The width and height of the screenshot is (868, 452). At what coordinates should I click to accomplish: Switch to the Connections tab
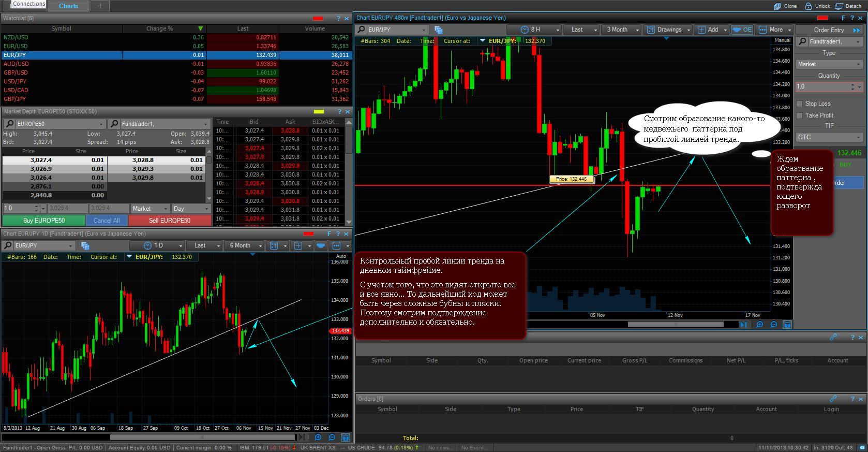tap(29, 4)
